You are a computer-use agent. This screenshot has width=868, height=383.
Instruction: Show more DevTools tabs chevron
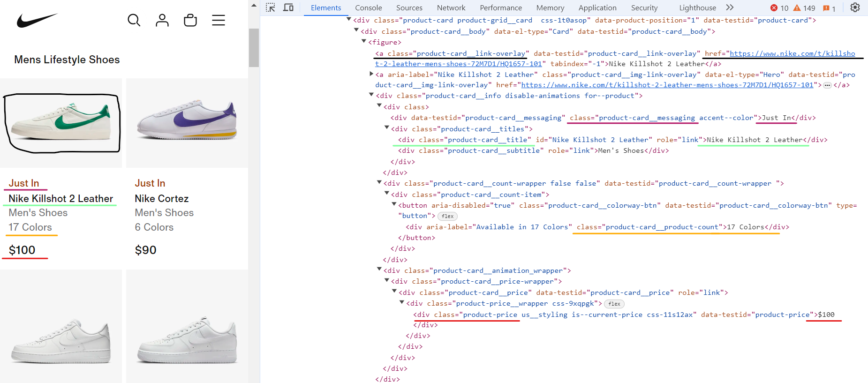point(730,8)
